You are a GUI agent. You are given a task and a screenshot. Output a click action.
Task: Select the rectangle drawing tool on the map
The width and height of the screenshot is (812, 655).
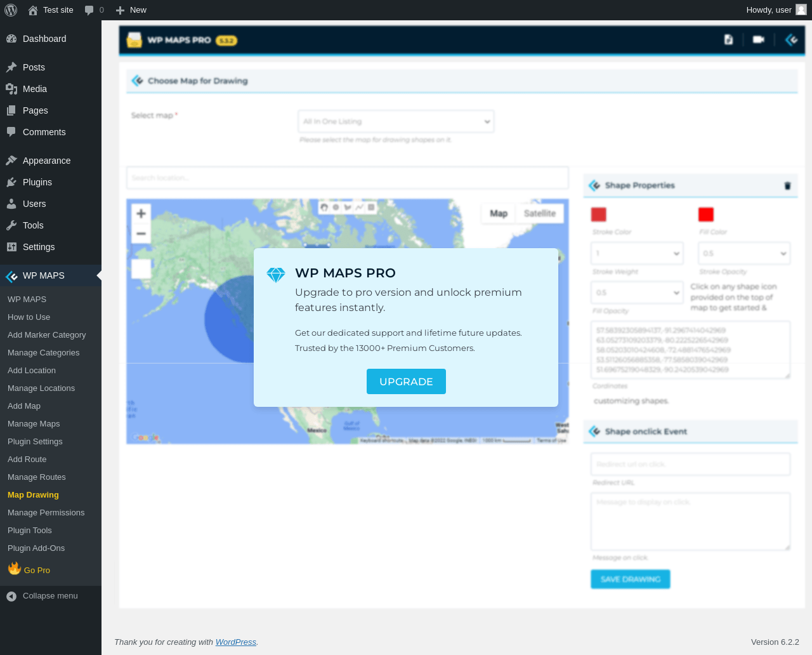pos(371,207)
